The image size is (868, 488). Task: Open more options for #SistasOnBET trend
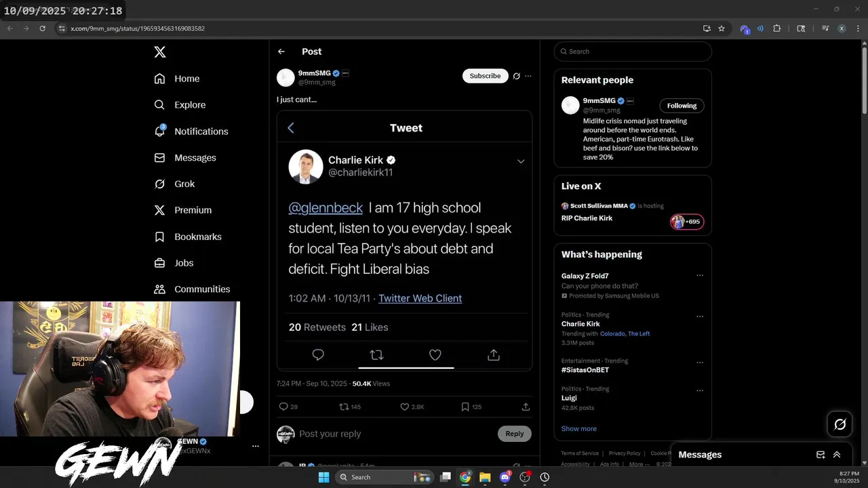click(700, 362)
